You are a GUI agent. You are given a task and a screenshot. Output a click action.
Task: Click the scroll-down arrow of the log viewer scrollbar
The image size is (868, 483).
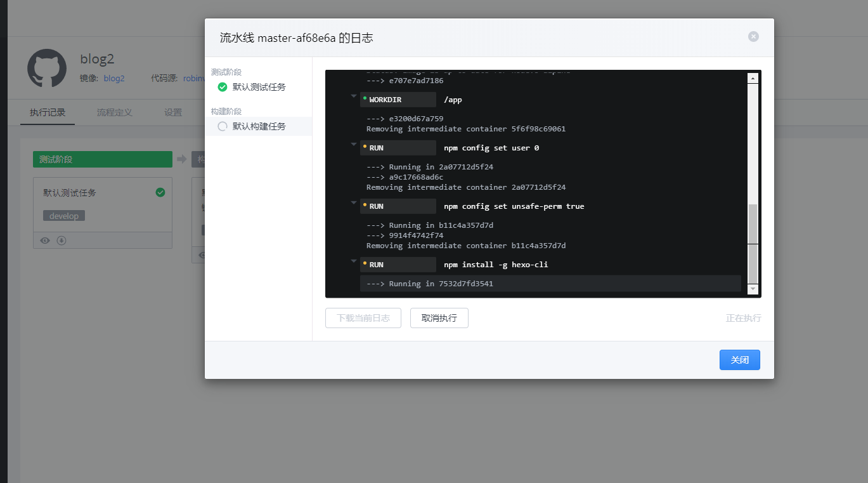[753, 290]
